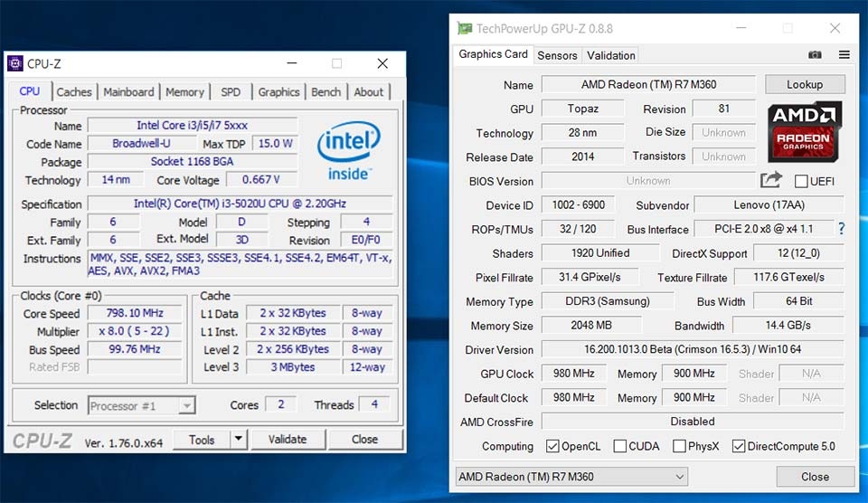Toggle the PhysX checkbox
The height and width of the screenshot is (503, 868).
[x=679, y=446]
